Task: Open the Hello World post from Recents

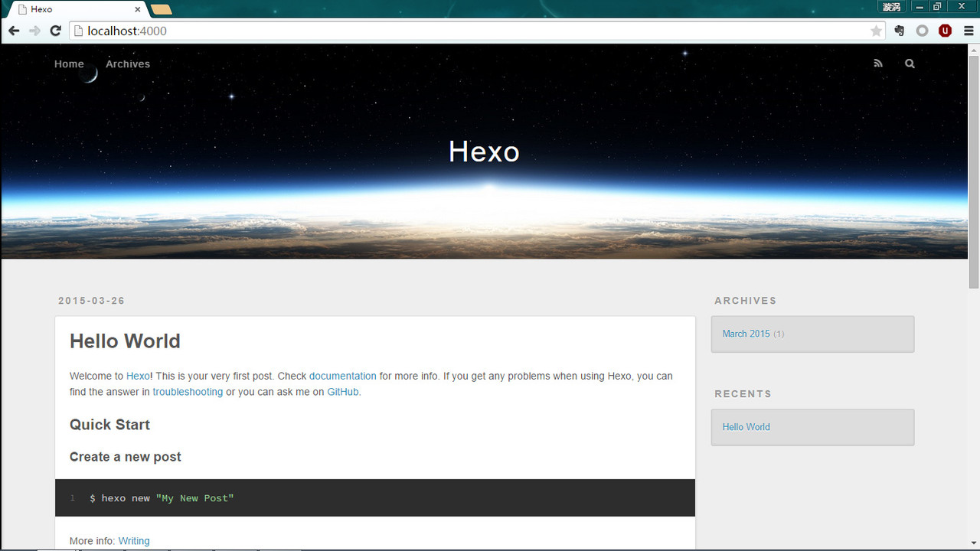Action: click(746, 427)
